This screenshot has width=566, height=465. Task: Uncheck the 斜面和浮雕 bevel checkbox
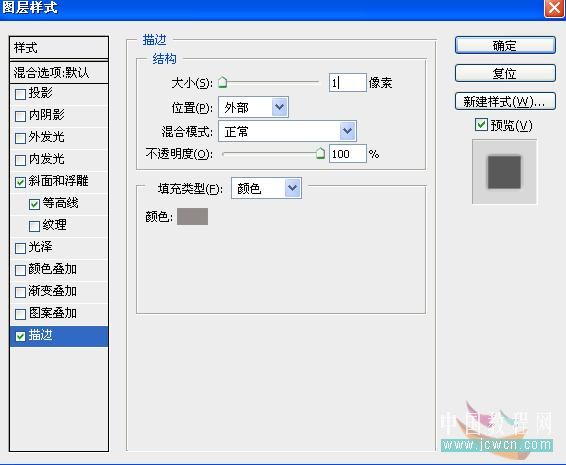point(20,182)
